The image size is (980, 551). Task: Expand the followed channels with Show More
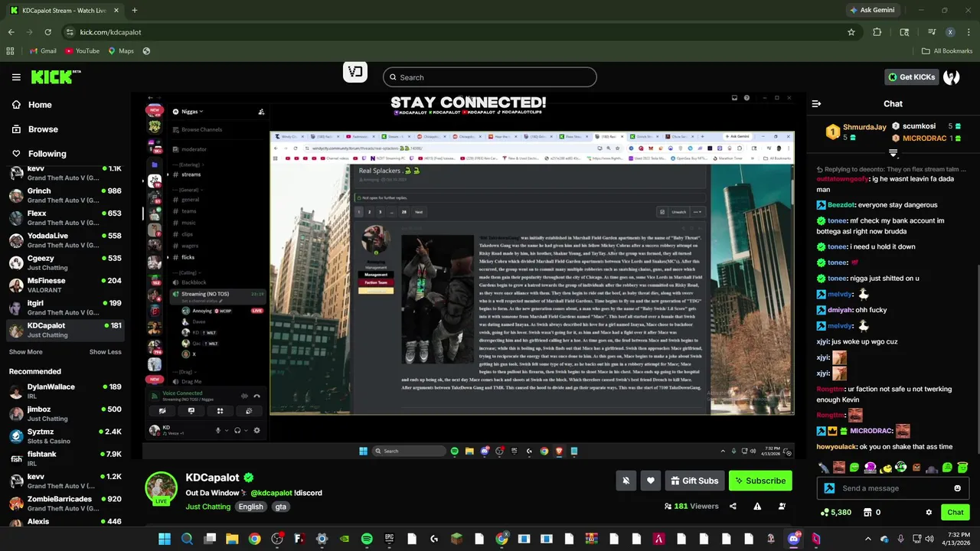click(25, 352)
